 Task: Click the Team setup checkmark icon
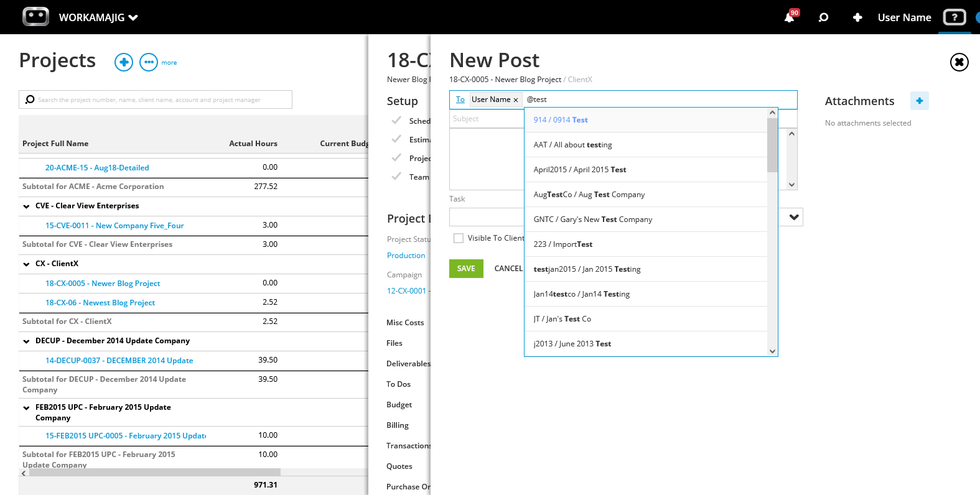tap(396, 177)
